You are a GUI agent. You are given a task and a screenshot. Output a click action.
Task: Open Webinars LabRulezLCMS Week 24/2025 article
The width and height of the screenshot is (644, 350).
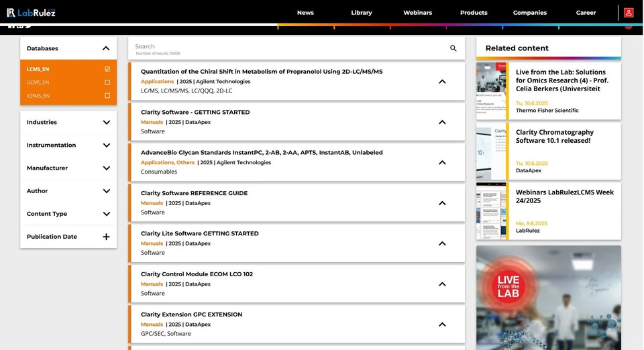click(x=565, y=196)
